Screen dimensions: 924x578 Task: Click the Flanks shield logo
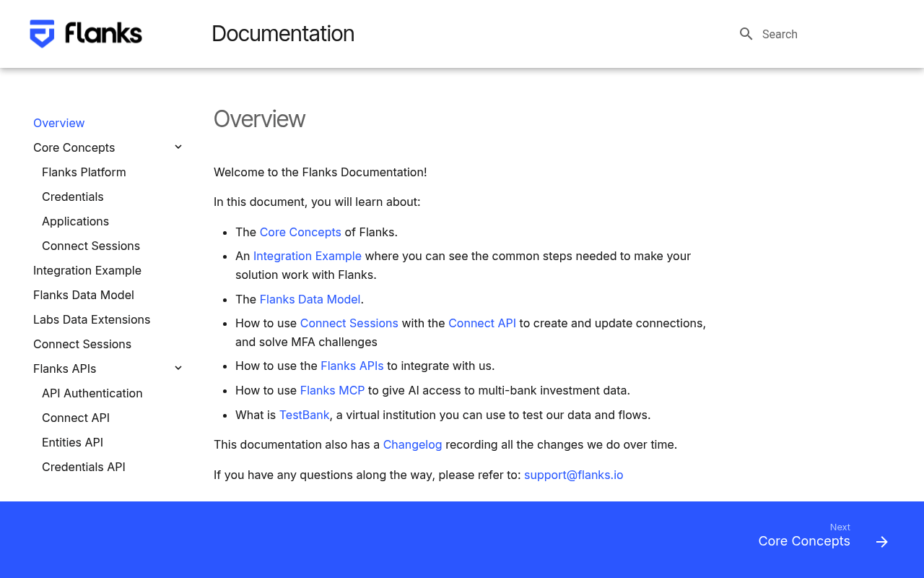pos(42,34)
